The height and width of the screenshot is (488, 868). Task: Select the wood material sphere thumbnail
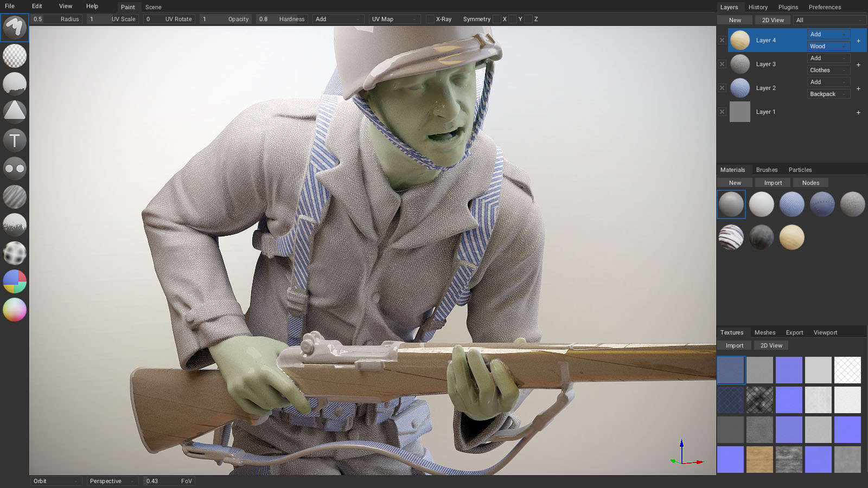[792, 237]
